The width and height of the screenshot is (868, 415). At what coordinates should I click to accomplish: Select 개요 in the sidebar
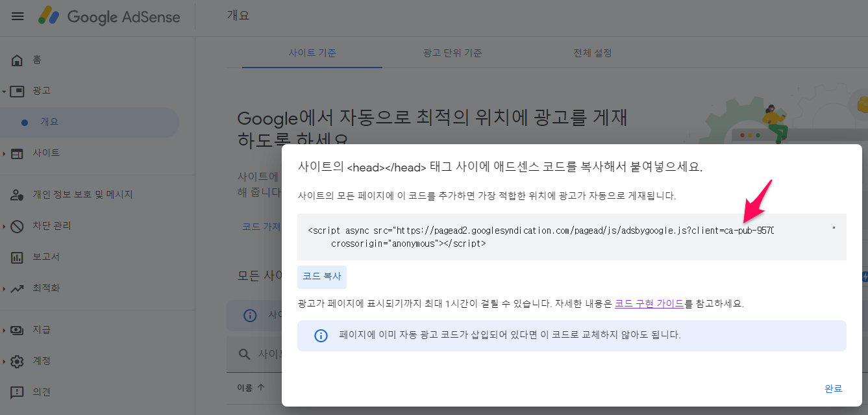[90, 122]
